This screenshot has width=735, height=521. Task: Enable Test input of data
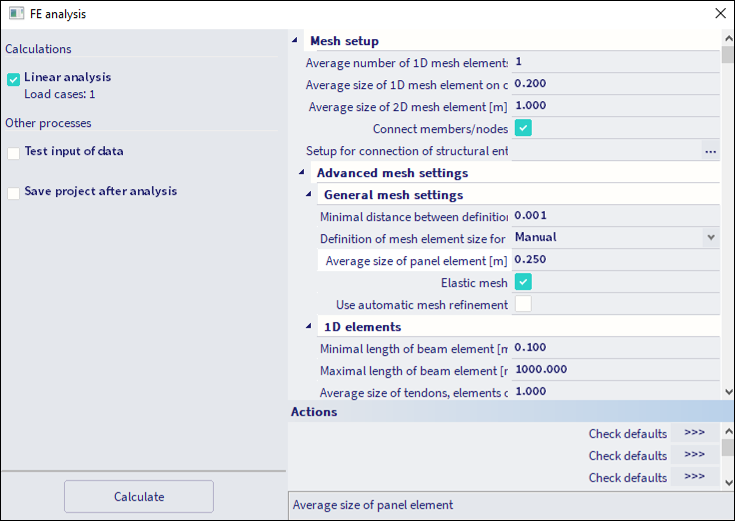point(14,153)
